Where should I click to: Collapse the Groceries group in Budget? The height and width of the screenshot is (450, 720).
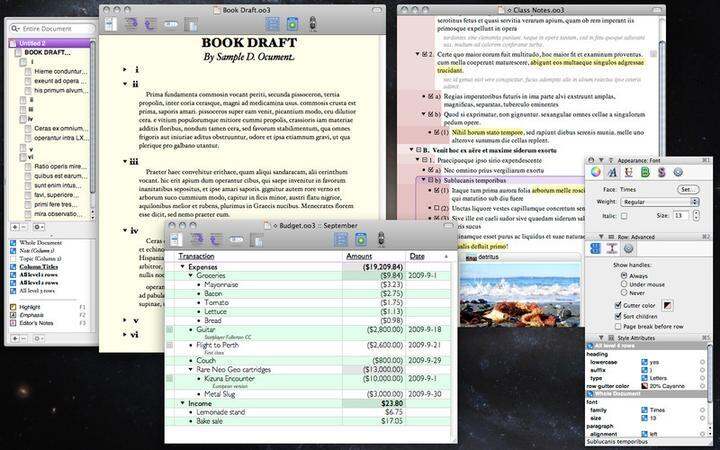tap(191, 276)
